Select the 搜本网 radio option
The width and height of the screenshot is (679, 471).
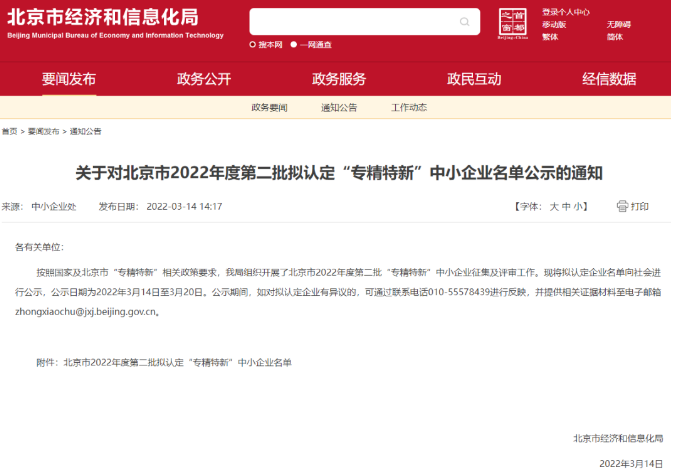point(252,45)
